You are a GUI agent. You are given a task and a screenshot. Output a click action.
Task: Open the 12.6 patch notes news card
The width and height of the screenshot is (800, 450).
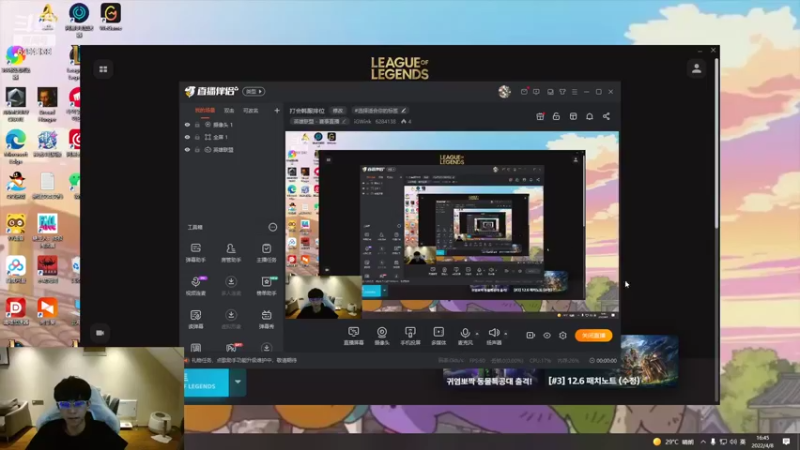coord(613,363)
